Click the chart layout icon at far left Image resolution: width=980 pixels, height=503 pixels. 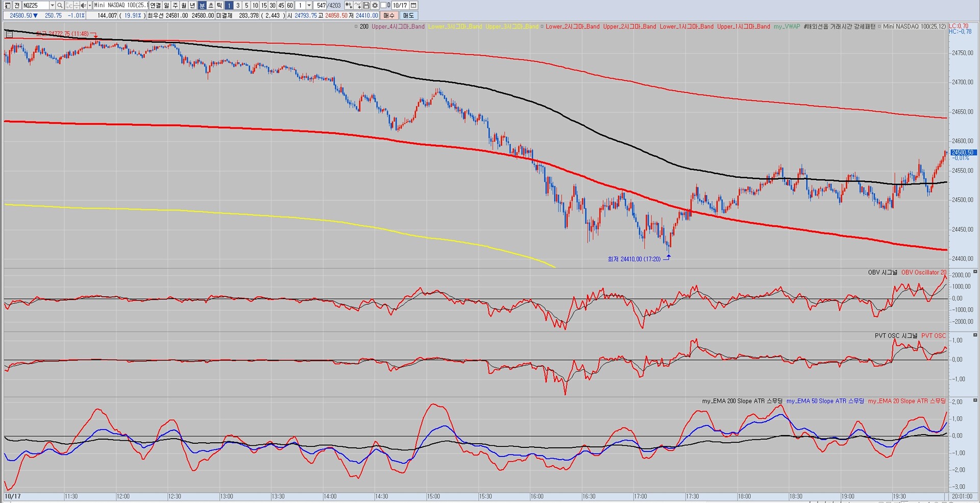[x=8, y=5]
